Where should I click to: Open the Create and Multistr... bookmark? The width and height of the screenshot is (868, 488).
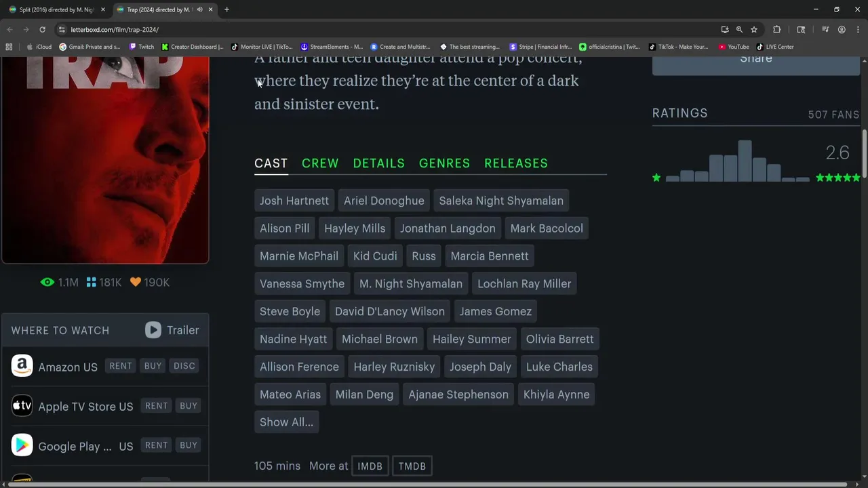pos(400,47)
